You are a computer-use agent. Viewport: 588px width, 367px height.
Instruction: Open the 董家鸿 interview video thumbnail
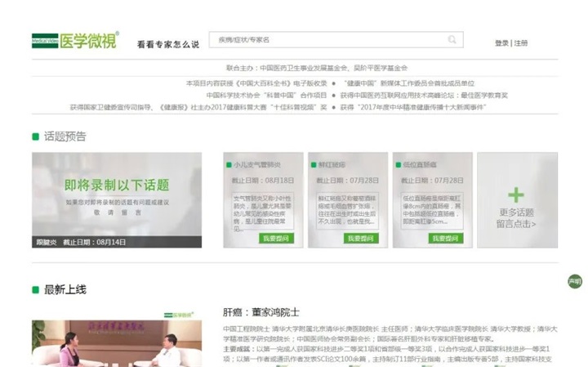pos(117,343)
